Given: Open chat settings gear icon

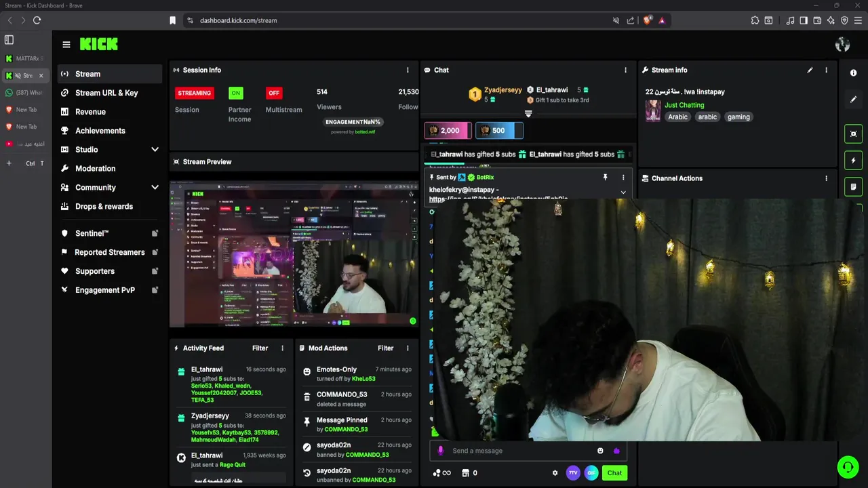Looking at the screenshot, I should tap(555, 473).
